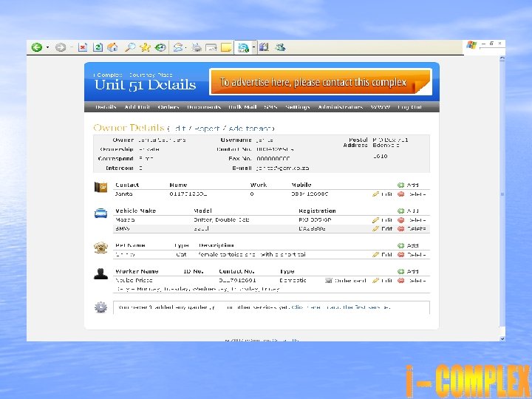Edit the BMW vehicle row

coord(383,228)
